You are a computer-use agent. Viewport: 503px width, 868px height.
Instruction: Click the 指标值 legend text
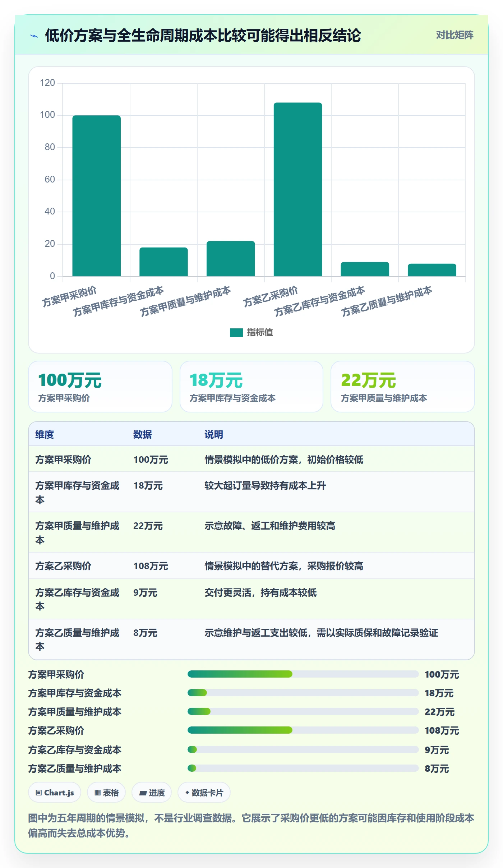(x=260, y=333)
